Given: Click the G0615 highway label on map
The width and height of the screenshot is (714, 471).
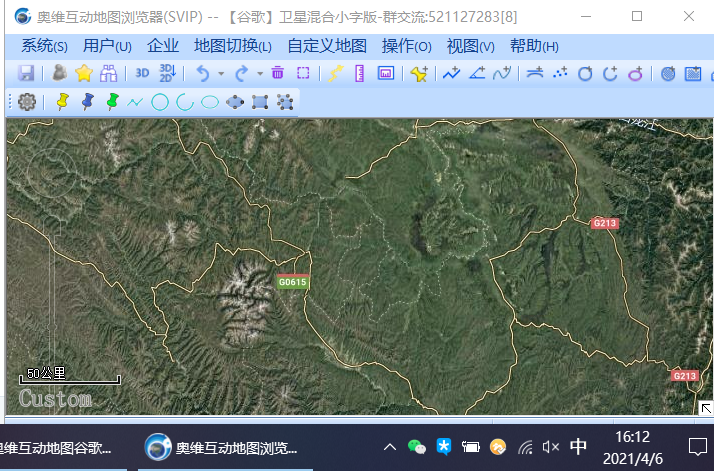Looking at the screenshot, I should (x=293, y=282).
